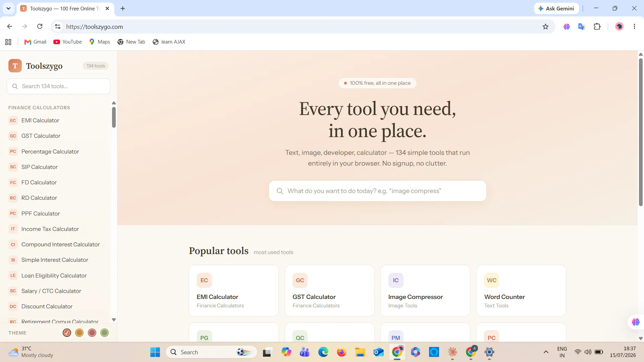Focus the 'Search 134 tools...' sidebar field
644x362 pixels.
[x=58, y=86]
